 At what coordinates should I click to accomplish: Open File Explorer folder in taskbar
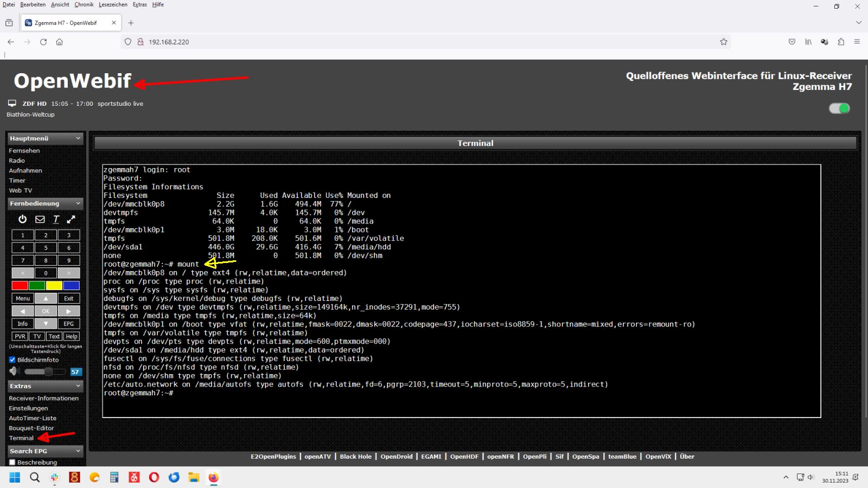pyautogui.click(x=194, y=477)
